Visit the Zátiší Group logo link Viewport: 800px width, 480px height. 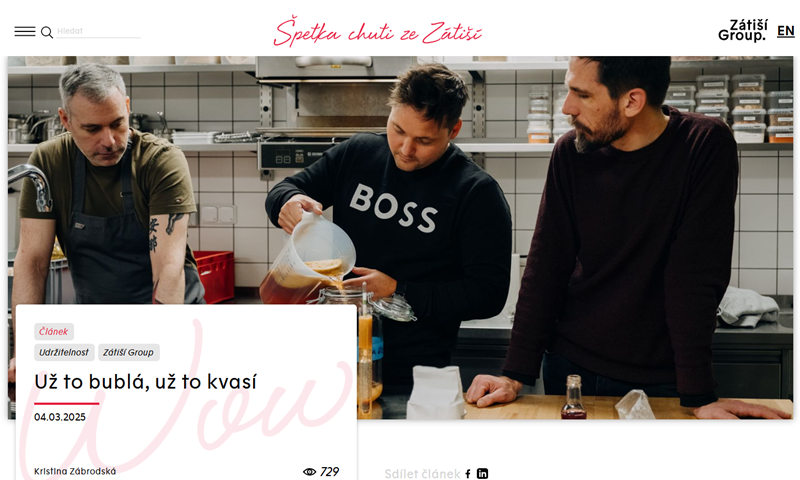(x=743, y=31)
